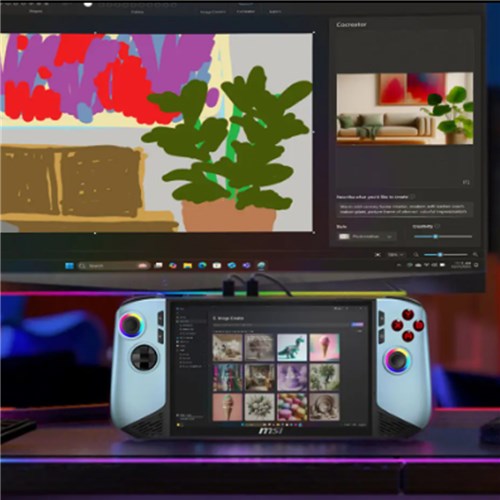
Task: Select the dinosaur image on the handheld screen
Action: [x=292, y=347]
